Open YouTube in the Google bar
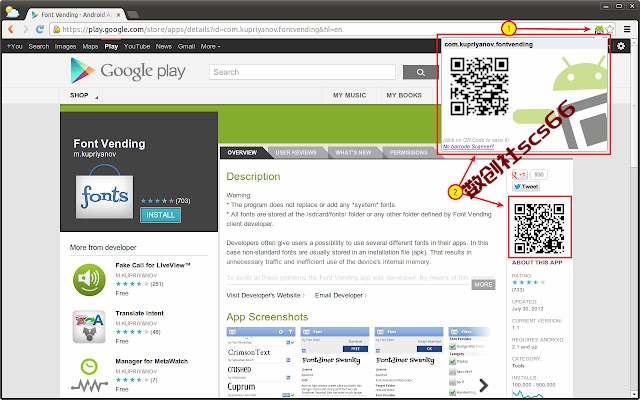 (137, 47)
